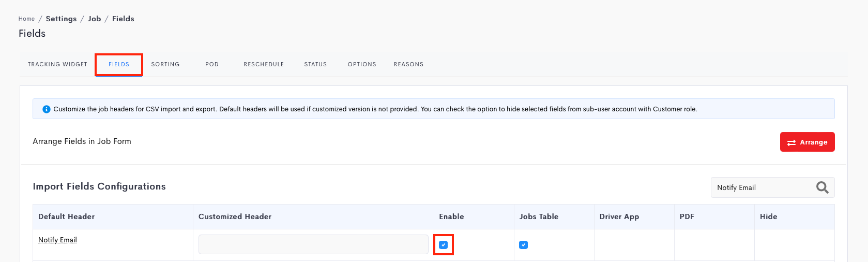Click the Notify Email default header label
This screenshot has width=868, height=262.
(57, 240)
